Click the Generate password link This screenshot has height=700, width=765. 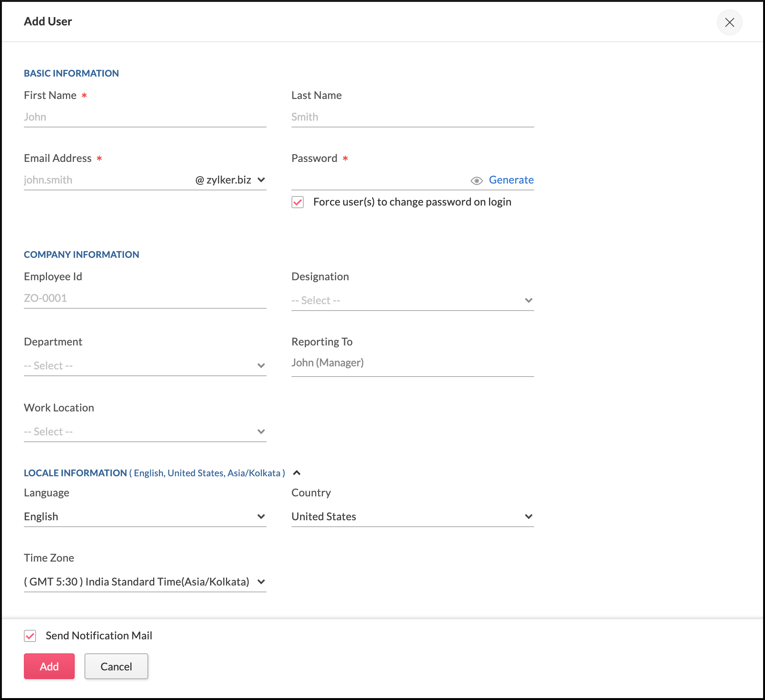[511, 180]
